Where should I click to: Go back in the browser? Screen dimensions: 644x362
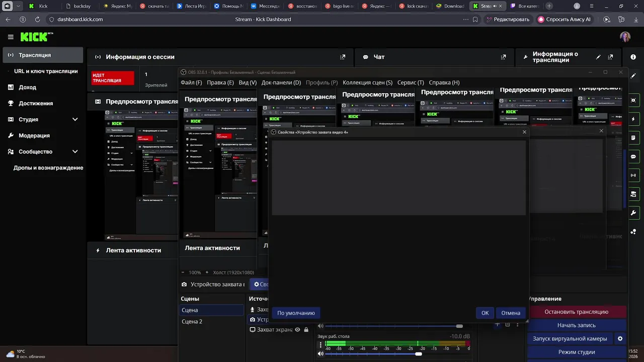(x=8, y=19)
